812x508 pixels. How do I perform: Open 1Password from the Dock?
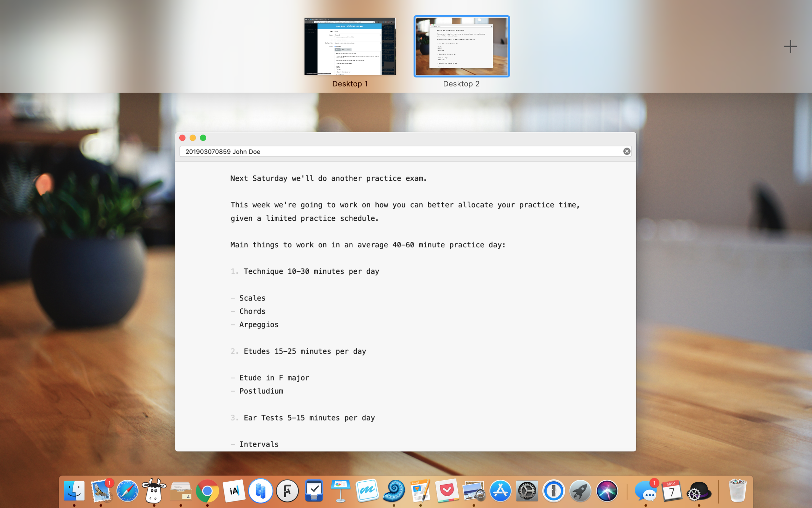(x=553, y=491)
